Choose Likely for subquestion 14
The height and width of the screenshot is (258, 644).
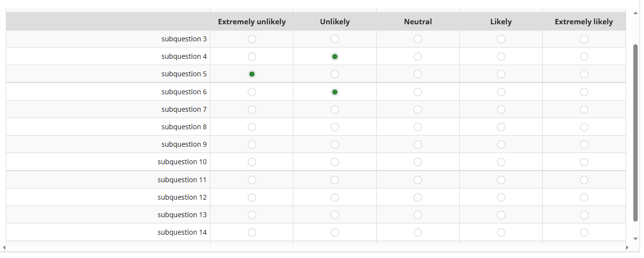(x=501, y=233)
